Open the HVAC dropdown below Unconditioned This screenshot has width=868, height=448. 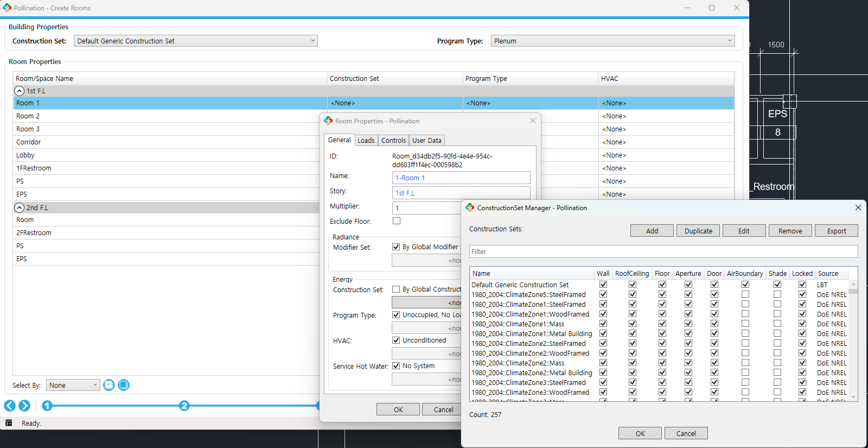click(x=426, y=354)
